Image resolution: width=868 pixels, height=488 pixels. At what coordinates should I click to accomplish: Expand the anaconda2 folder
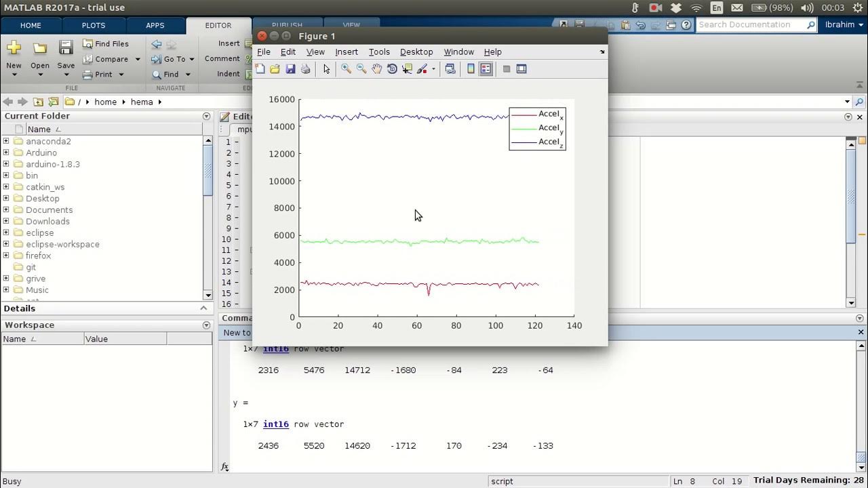pyautogui.click(x=6, y=141)
